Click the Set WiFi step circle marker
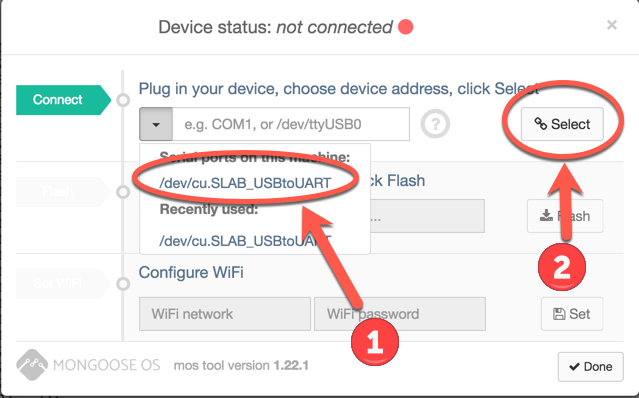Screen dimensions: 639x398 pyautogui.click(x=123, y=284)
